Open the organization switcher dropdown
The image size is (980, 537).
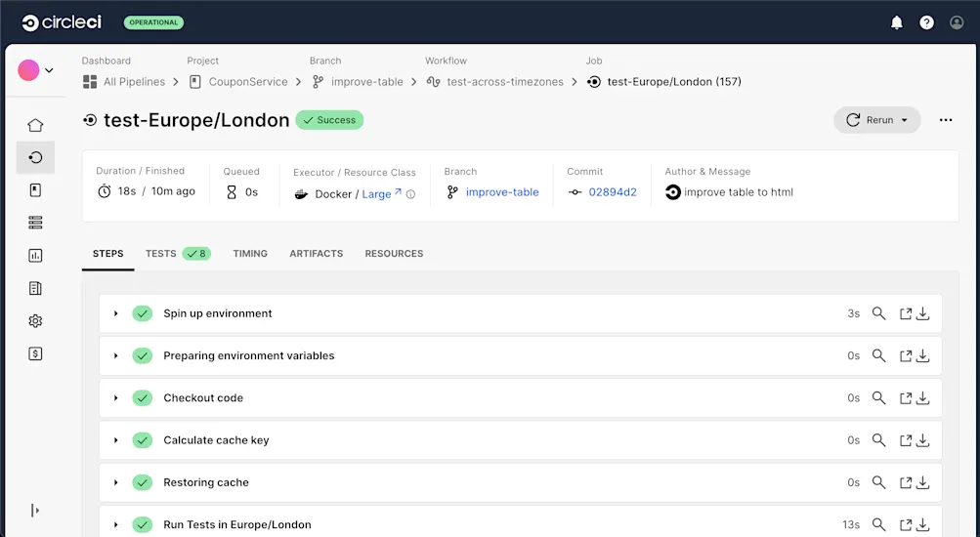tap(35, 70)
